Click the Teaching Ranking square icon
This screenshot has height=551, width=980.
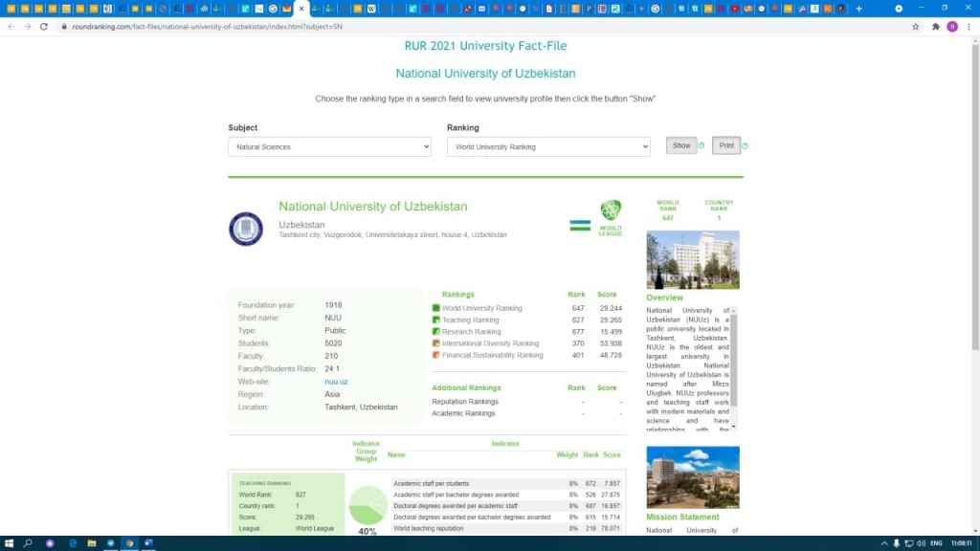[435, 320]
